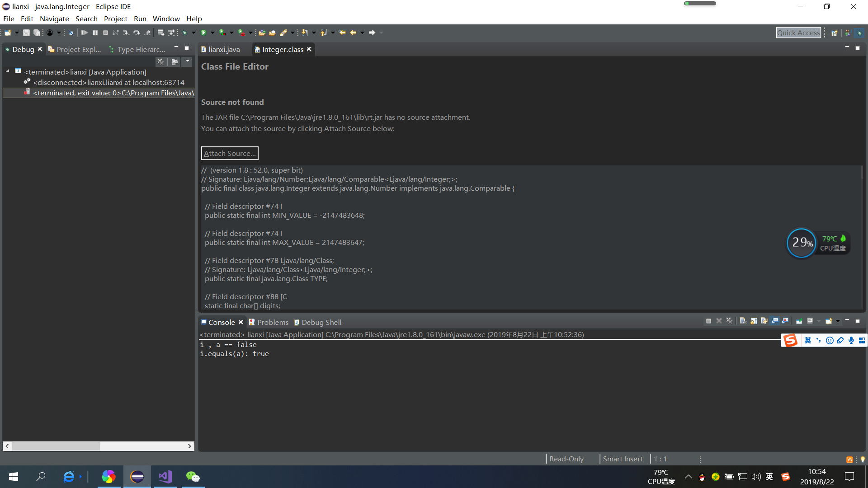Toggle Use Step Filters in the toolbar
Screen dimensions: 868x488
tap(171, 33)
